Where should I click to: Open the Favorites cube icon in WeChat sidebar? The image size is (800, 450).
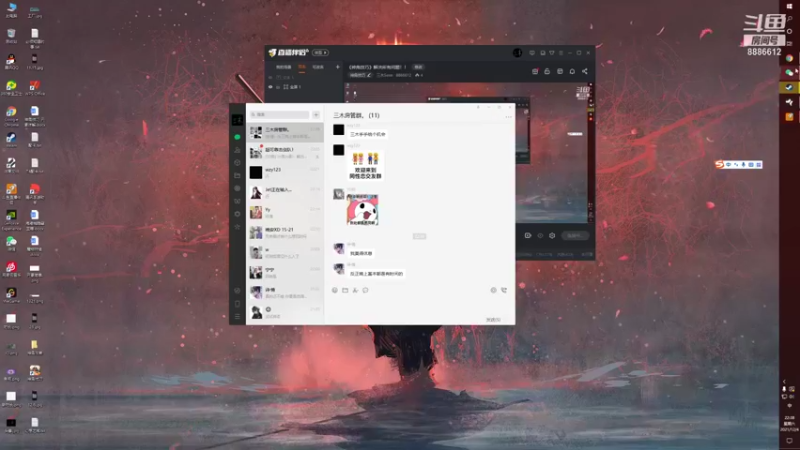[x=237, y=163]
